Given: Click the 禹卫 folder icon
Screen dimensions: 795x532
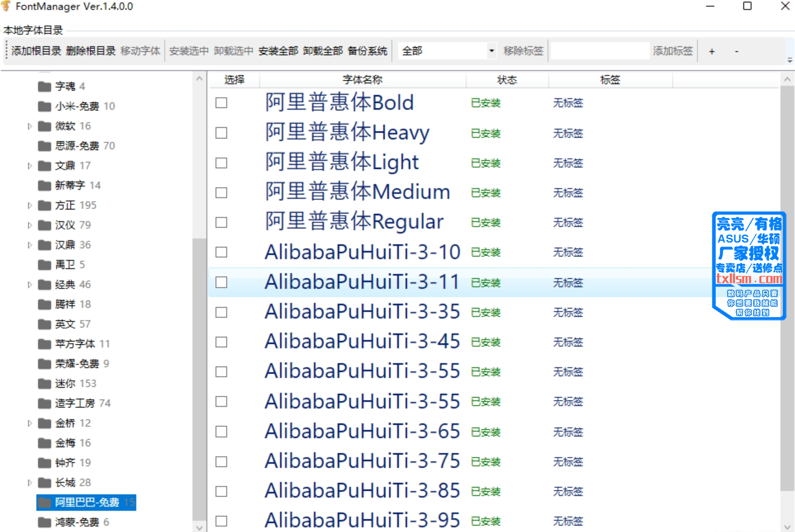Looking at the screenshot, I should click(x=45, y=265).
